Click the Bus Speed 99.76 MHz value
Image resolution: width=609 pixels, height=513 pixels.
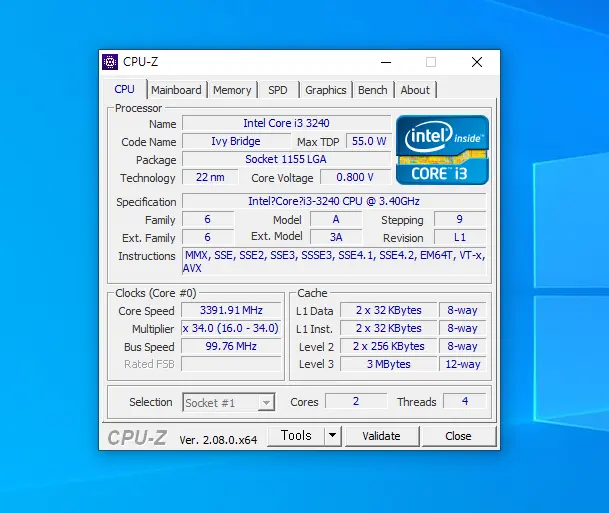pyautogui.click(x=231, y=346)
